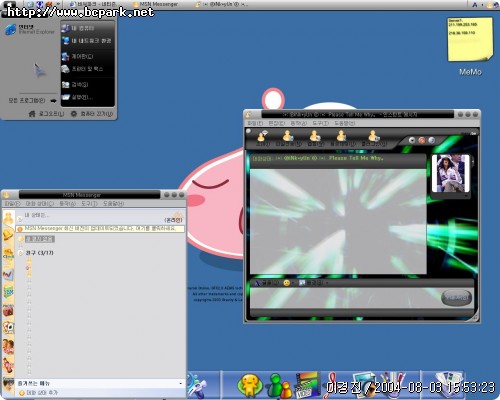Click the MSN Messenger update notification banner
The width and height of the screenshot is (500, 400).
click(100, 229)
